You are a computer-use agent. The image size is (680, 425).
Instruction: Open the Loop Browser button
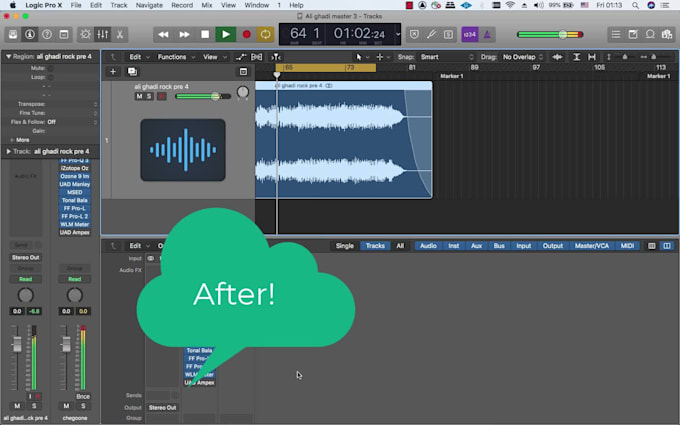pyautogui.click(x=650, y=34)
